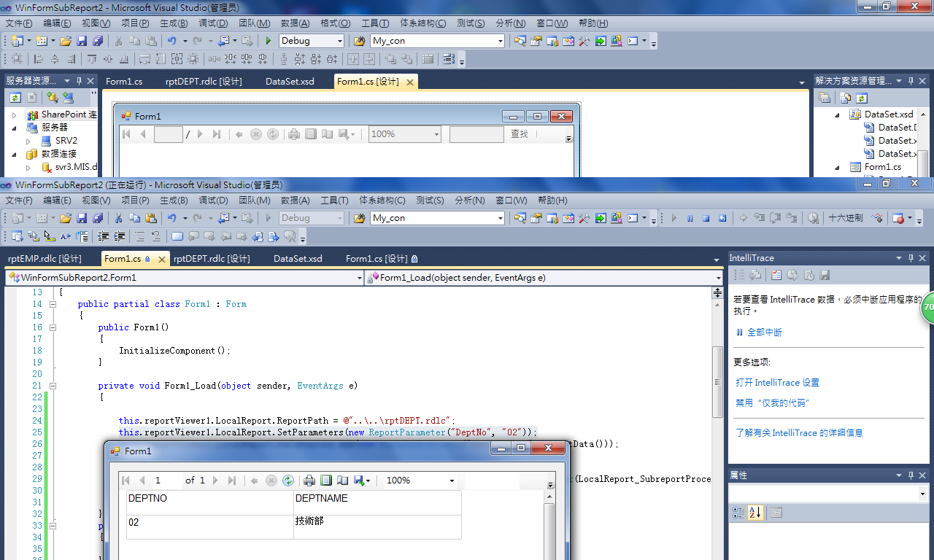Click Restart debugging icon in running window

coord(722,218)
